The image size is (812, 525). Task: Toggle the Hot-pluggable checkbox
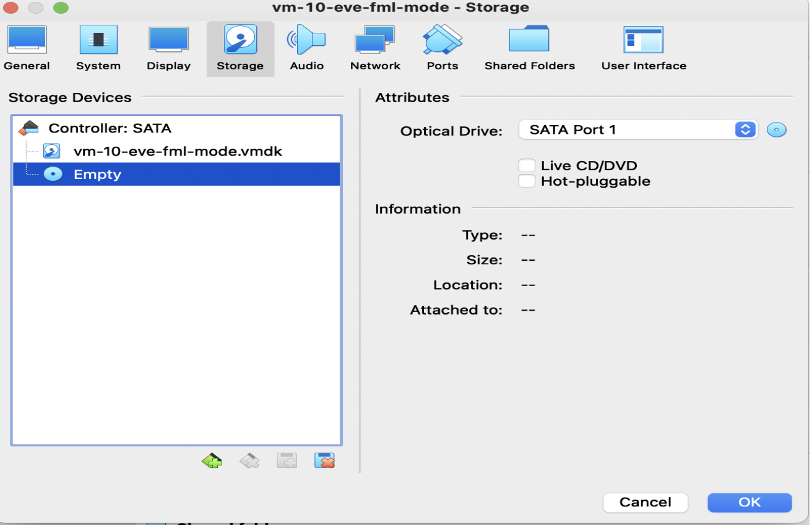tap(527, 181)
